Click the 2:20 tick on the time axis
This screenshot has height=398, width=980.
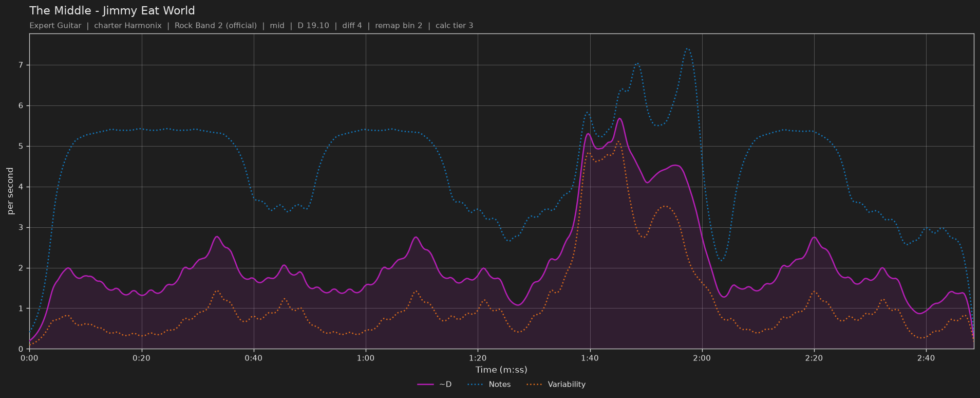pos(814,358)
